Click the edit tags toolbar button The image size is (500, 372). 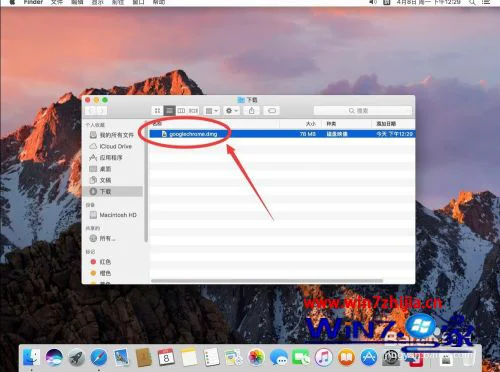272,111
